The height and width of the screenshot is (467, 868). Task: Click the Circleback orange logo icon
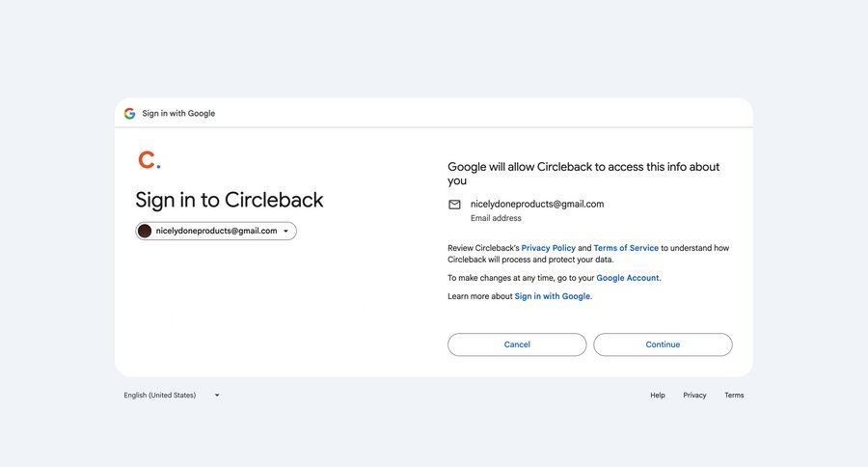point(149,159)
